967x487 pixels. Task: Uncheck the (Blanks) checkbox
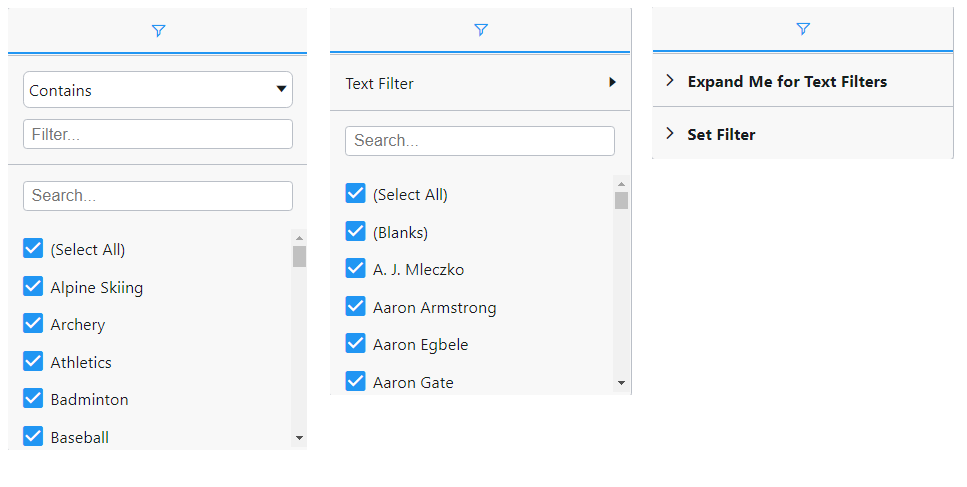click(355, 232)
